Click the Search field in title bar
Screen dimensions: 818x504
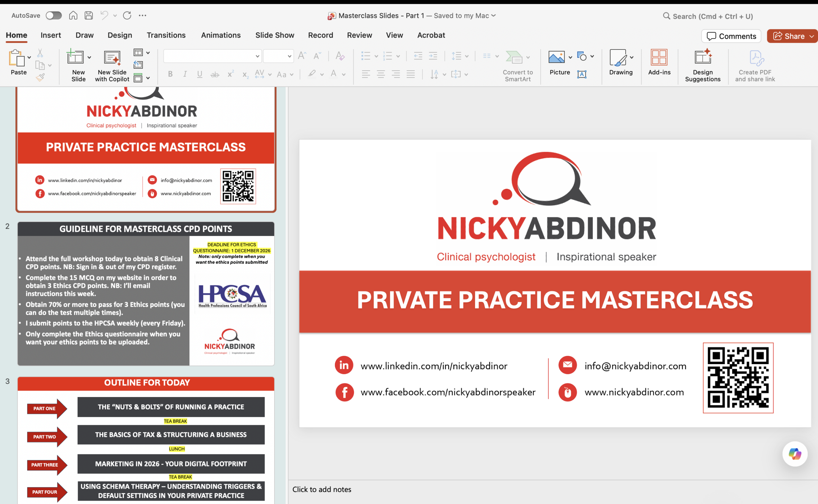point(709,16)
